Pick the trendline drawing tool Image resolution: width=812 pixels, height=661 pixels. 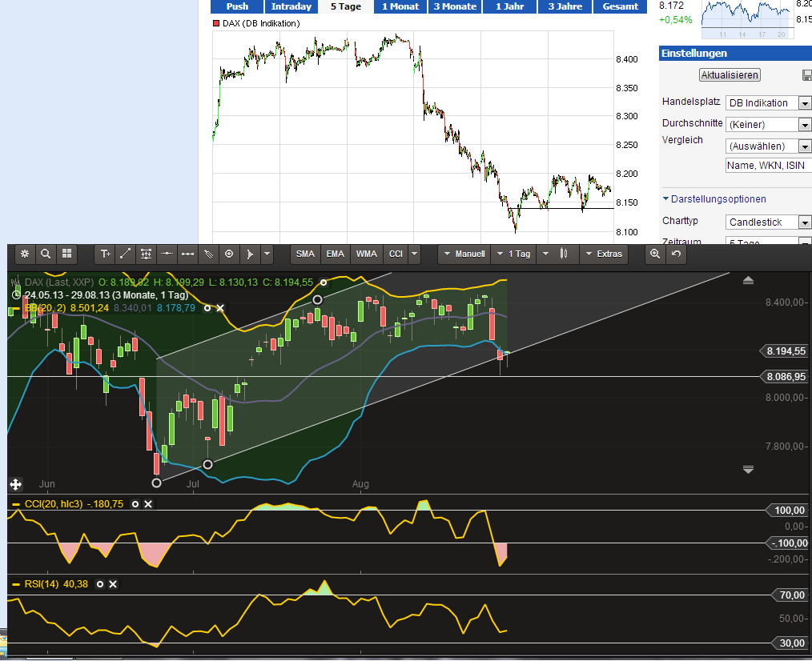(125, 254)
